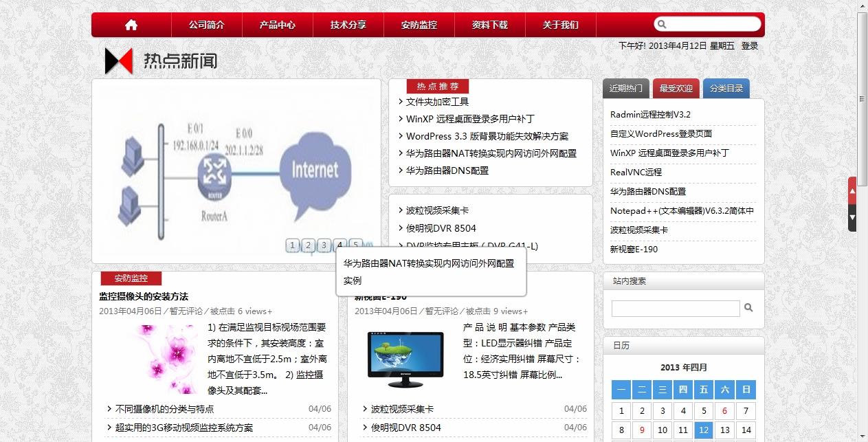
Task: Jump to slide 3 in the slideshow
Action: pos(324,245)
